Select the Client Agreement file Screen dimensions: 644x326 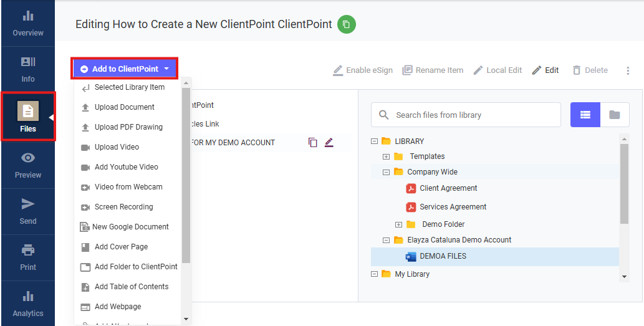[448, 188]
